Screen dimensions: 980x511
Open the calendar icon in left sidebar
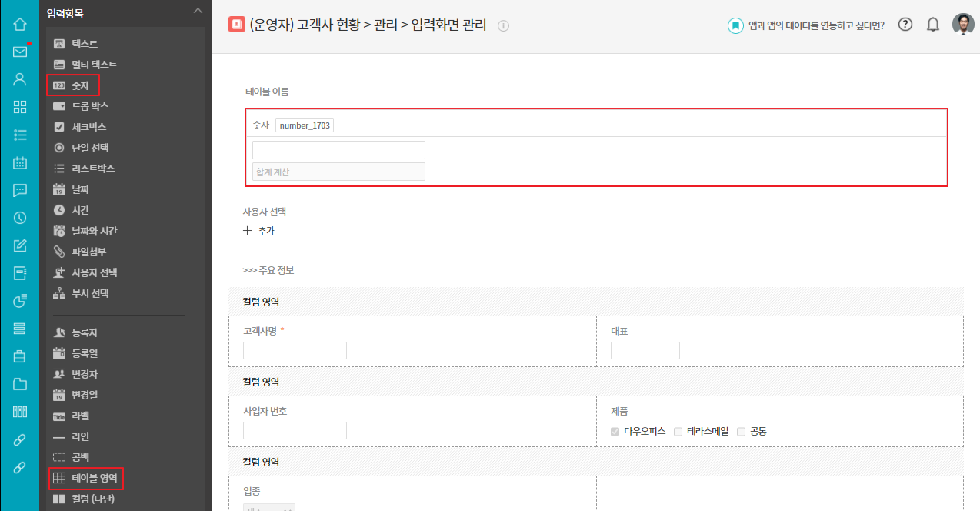pyautogui.click(x=20, y=162)
